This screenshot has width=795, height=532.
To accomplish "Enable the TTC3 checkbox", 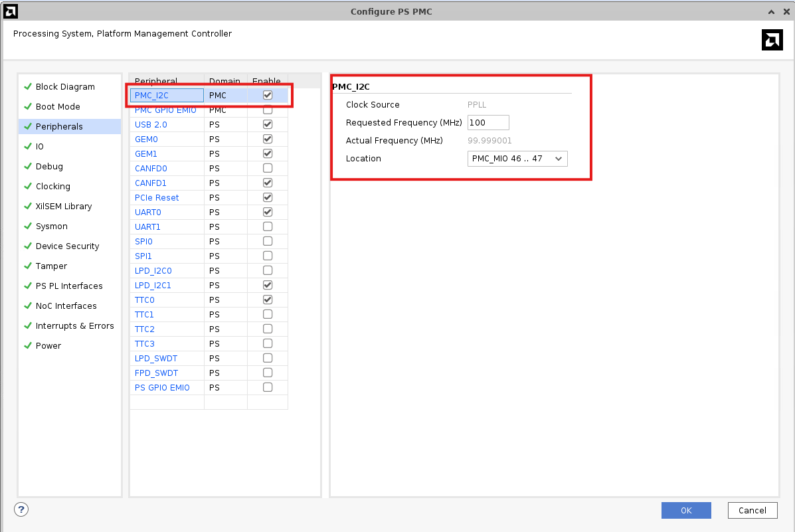I will point(268,343).
